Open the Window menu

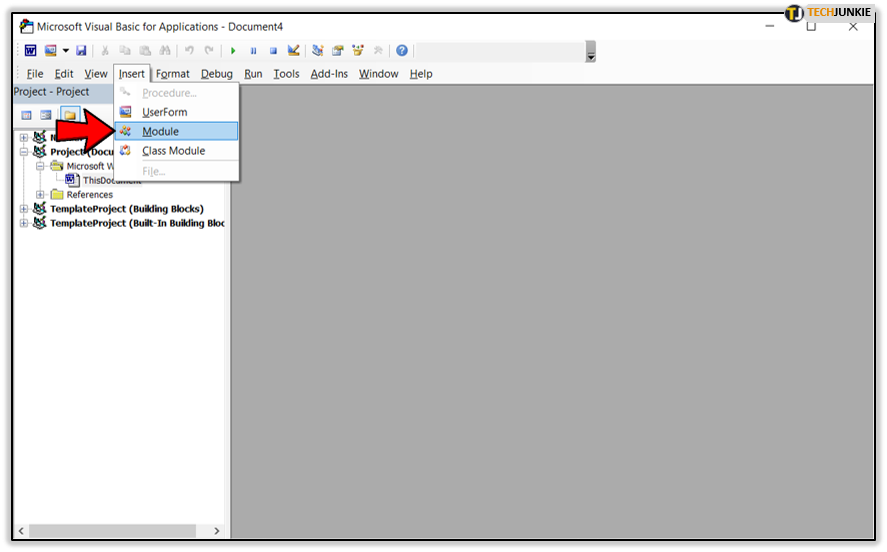point(378,74)
